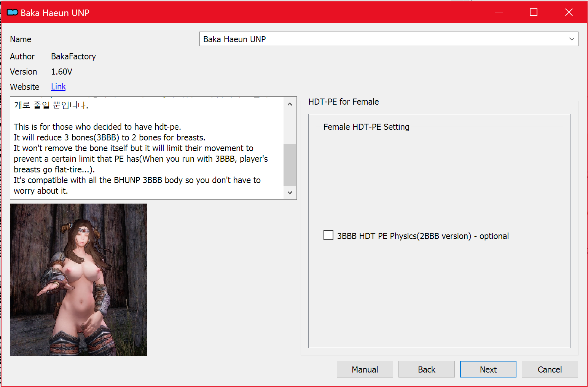
Task: Click the Mod Organizer icon in title bar
Action: (13, 13)
